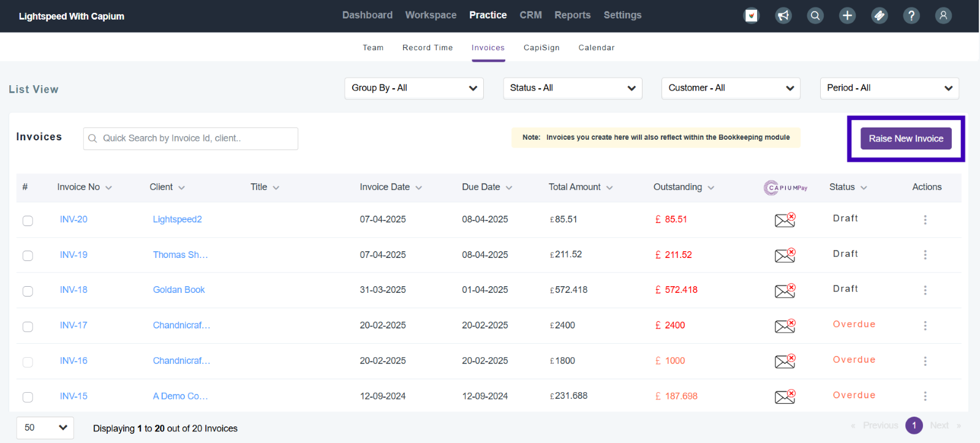The image size is (980, 443).
Task: Open actions menu dots for INV-16
Action: [925, 361]
